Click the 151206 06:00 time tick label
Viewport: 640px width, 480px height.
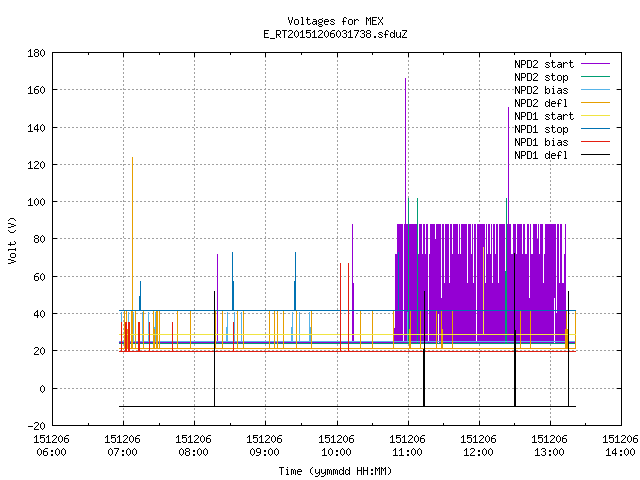click(51, 445)
